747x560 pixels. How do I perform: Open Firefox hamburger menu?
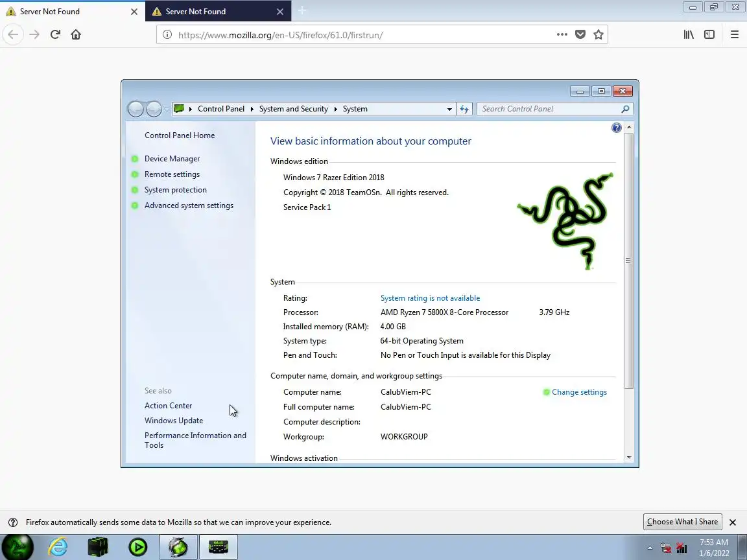coord(735,34)
